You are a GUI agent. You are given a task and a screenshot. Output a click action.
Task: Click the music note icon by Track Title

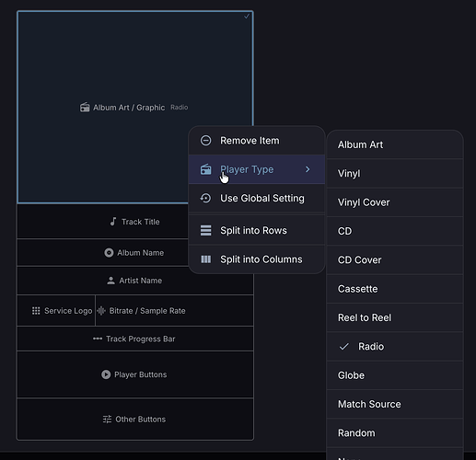tap(113, 222)
